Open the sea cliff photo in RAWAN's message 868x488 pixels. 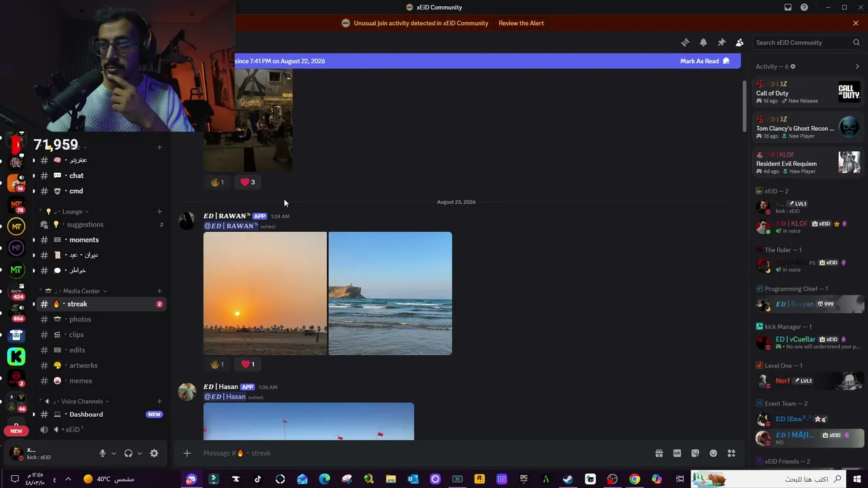(x=391, y=293)
